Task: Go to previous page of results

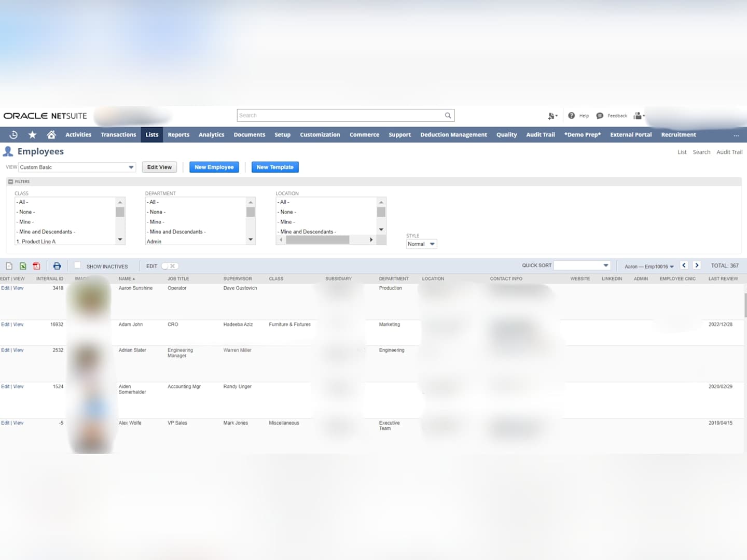Action: (684, 265)
